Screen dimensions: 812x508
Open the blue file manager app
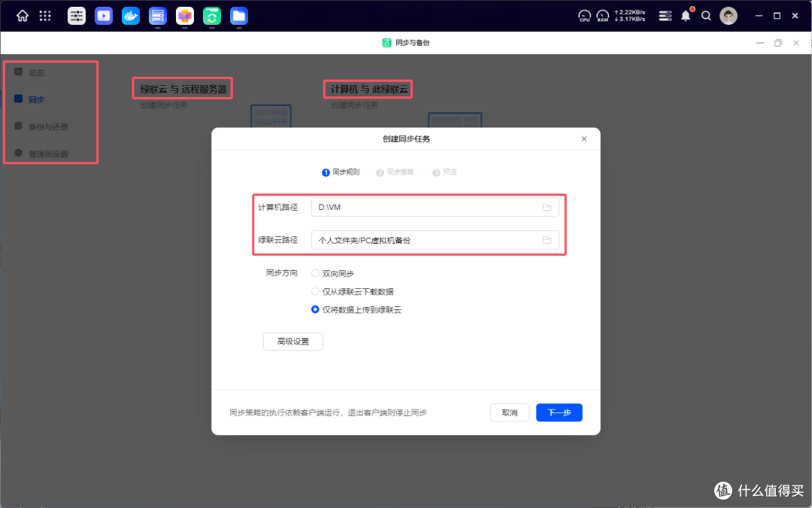(x=239, y=16)
